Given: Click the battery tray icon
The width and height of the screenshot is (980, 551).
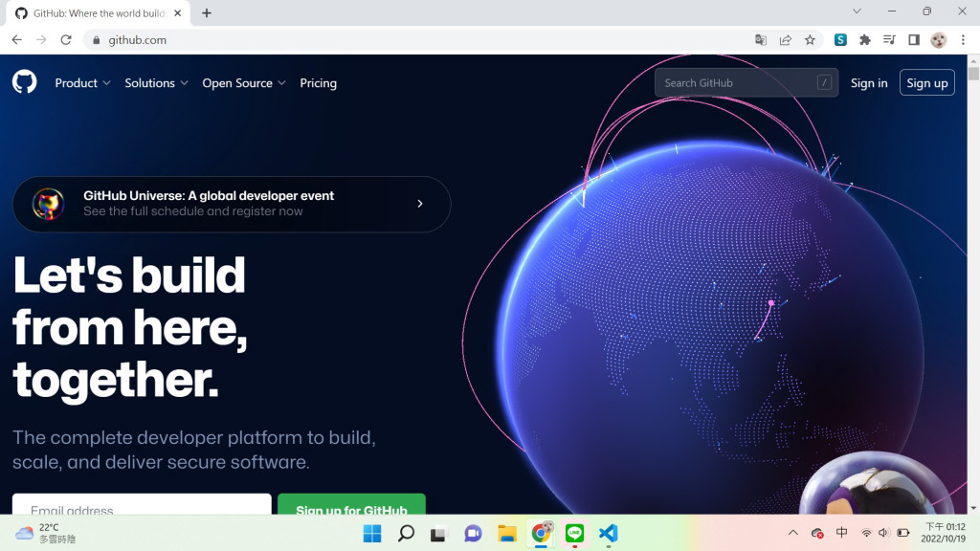Looking at the screenshot, I should click(903, 533).
